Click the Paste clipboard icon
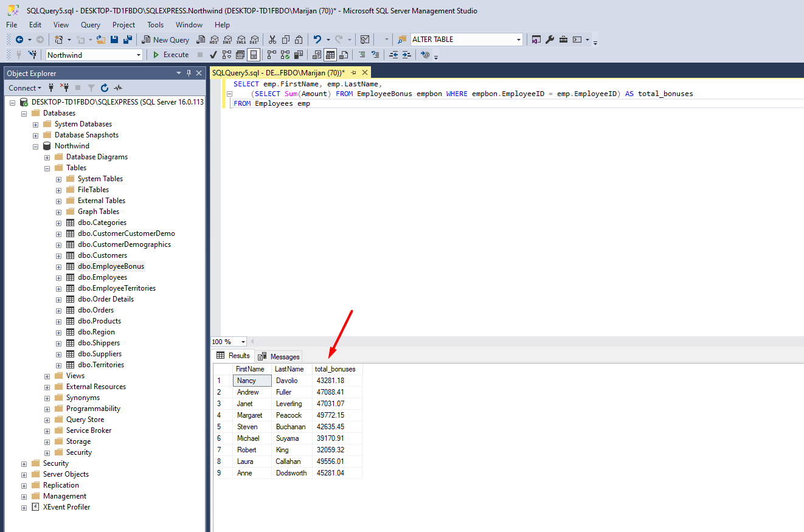 pos(299,40)
